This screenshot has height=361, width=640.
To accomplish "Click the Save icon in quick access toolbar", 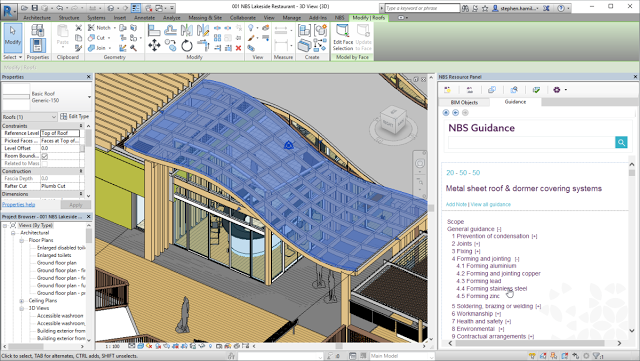I will click(35, 8).
